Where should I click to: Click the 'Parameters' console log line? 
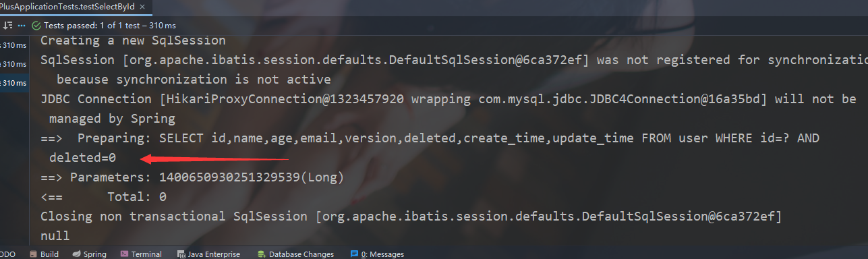(192, 177)
